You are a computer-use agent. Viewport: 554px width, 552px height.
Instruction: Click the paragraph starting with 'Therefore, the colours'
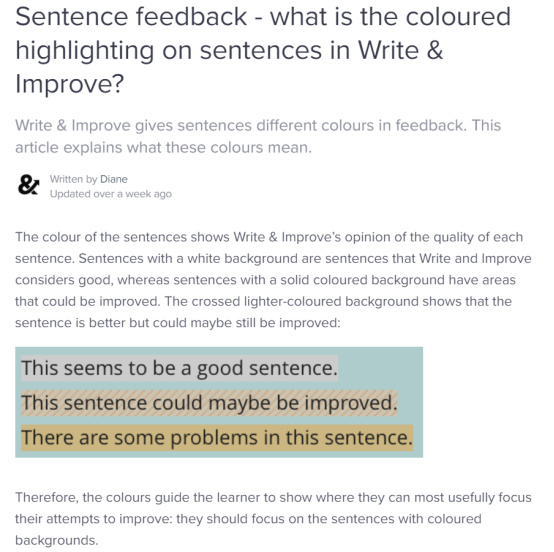pos(273,519)
